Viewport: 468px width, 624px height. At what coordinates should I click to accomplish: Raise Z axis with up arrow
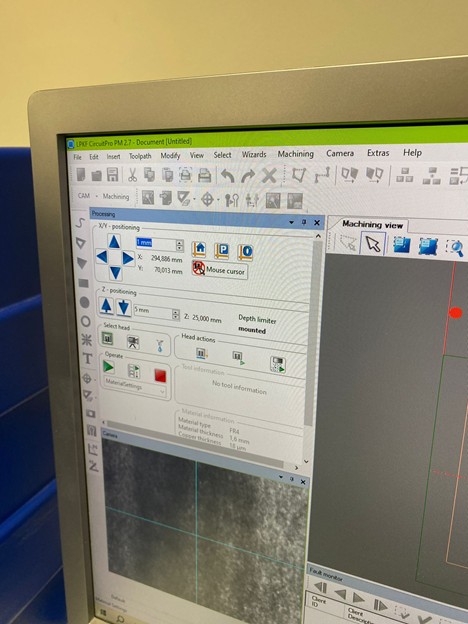tap(106, 306)
